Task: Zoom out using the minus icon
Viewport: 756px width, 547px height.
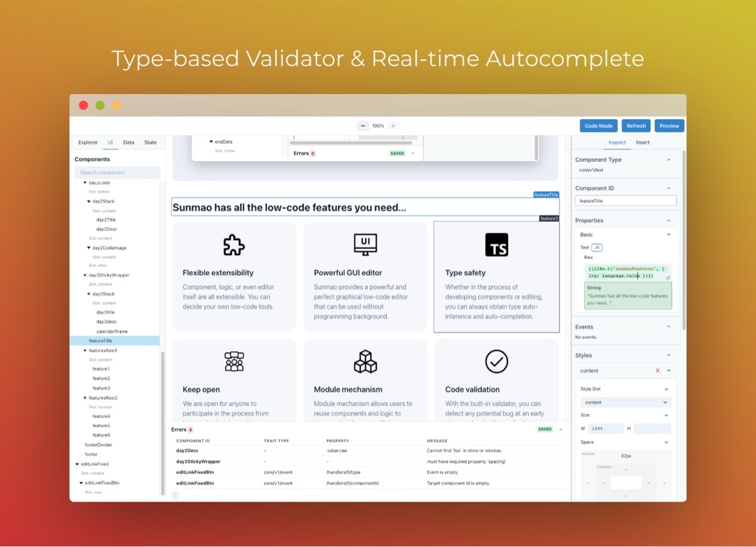Action: point(364,125)
